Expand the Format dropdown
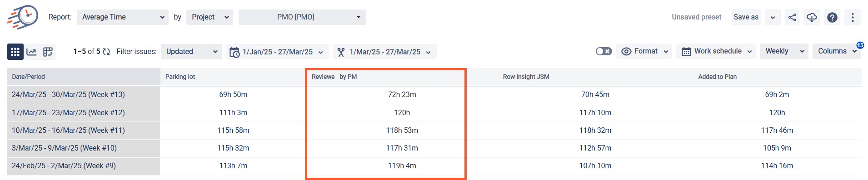 click(644, 51)
